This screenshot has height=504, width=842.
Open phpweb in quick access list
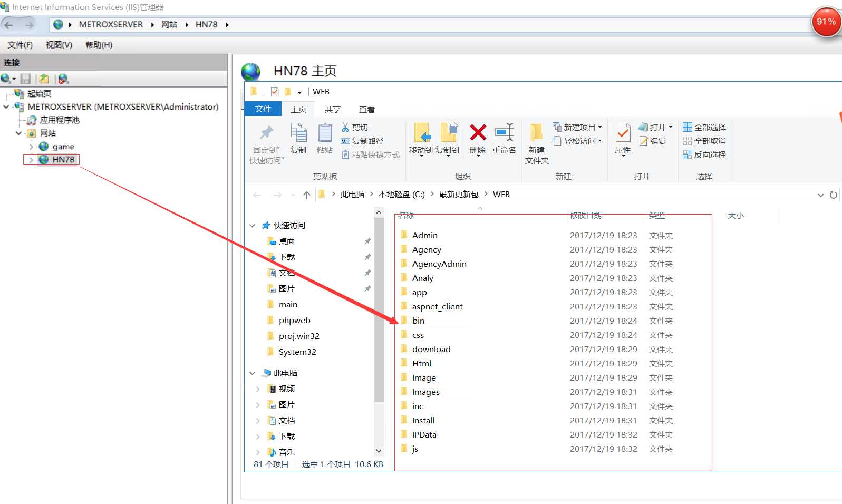coord(294,321)
